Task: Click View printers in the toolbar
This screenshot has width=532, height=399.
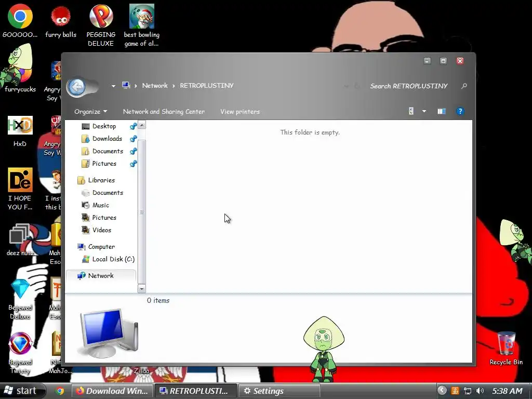Action: 240,112
